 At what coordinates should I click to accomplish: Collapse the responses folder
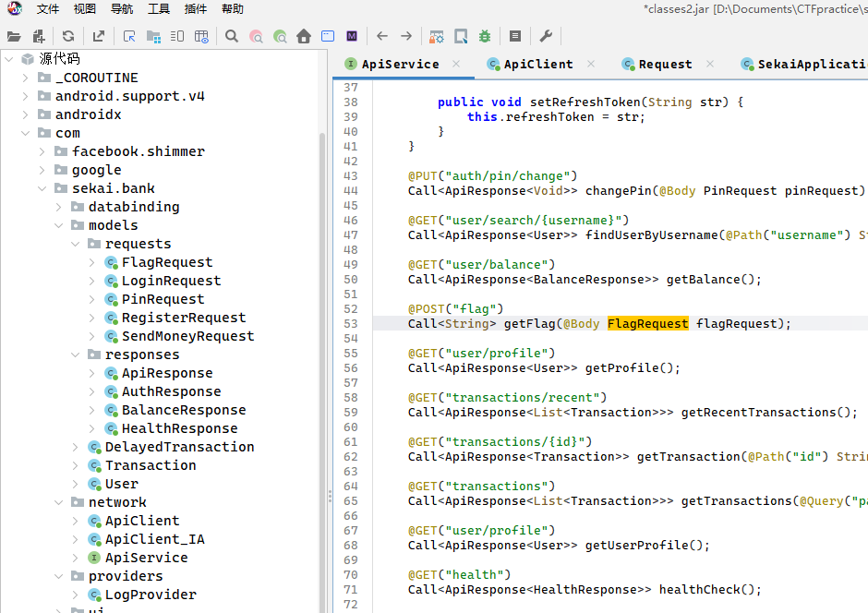pos(76,355)
